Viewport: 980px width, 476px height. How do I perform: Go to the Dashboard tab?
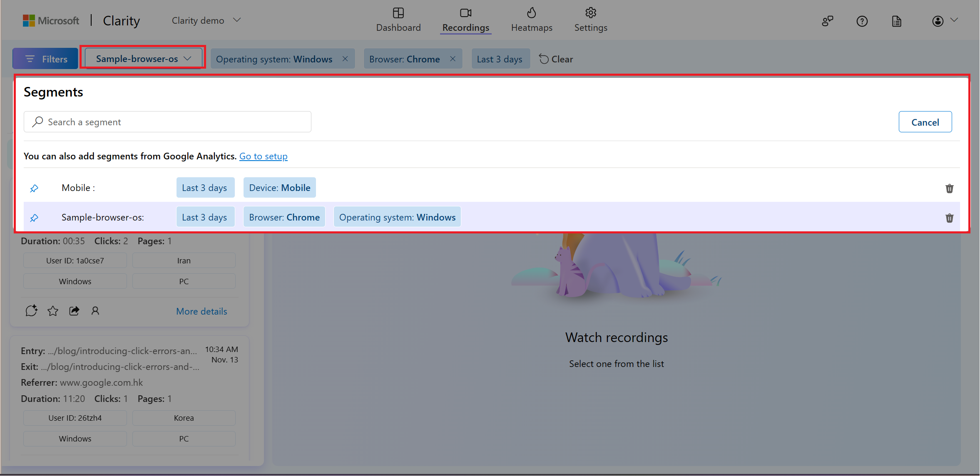pyautogui.click(x=398, y=20)
